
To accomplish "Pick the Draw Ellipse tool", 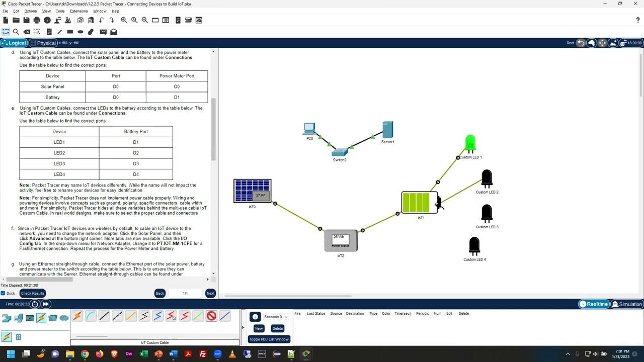I will (x=80, y=32).
